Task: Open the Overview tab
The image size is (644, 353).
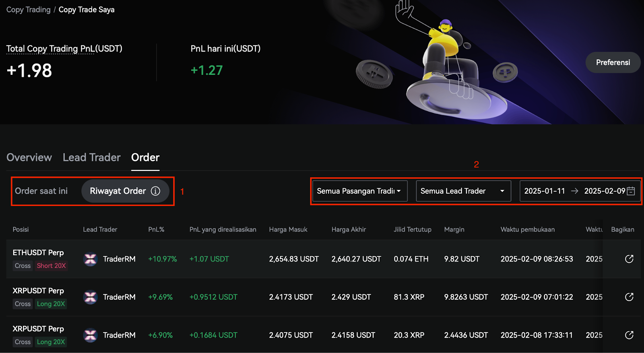Action: point(29,157)
